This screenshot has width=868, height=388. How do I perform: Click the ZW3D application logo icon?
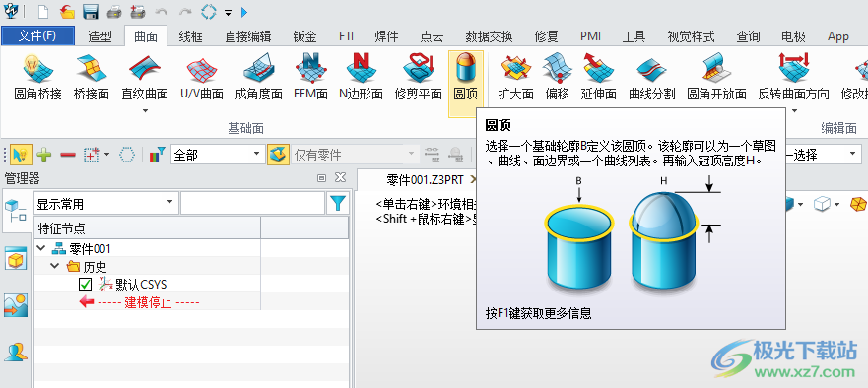pyautogui.click(x=11, y=11)
